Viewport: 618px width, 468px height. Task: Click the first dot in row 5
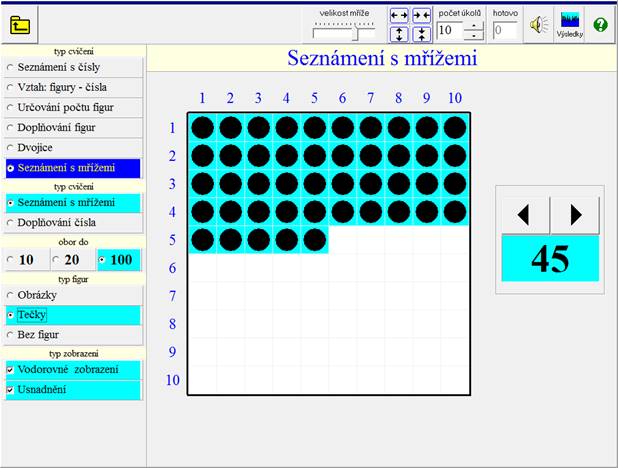(203, 240)
